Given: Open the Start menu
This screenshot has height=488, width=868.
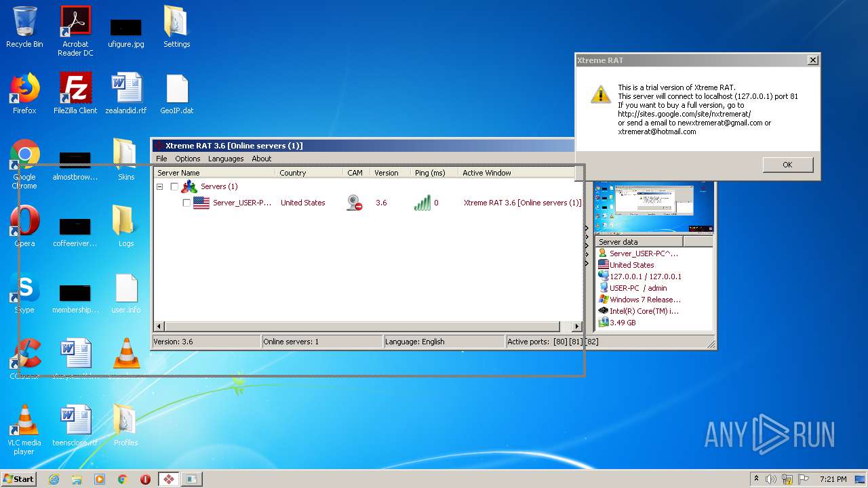Looking at the screenshot, I should click(x=18, y=479).
